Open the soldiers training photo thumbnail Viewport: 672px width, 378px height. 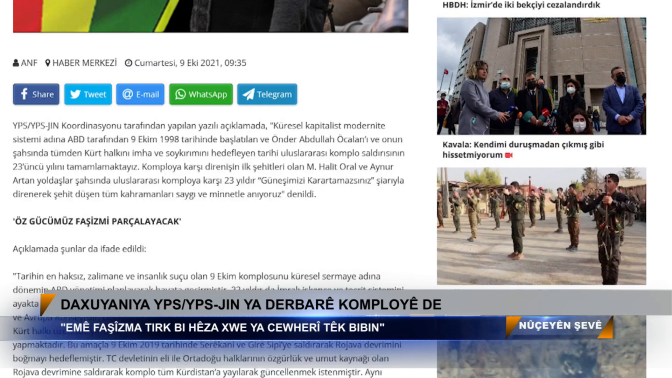(x=541, y=226)
